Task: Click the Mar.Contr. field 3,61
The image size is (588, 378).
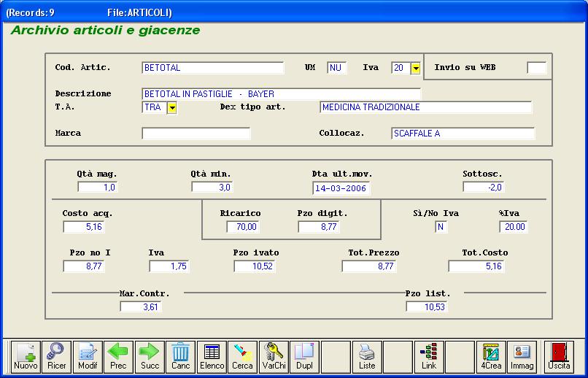Action: (141, 306)
